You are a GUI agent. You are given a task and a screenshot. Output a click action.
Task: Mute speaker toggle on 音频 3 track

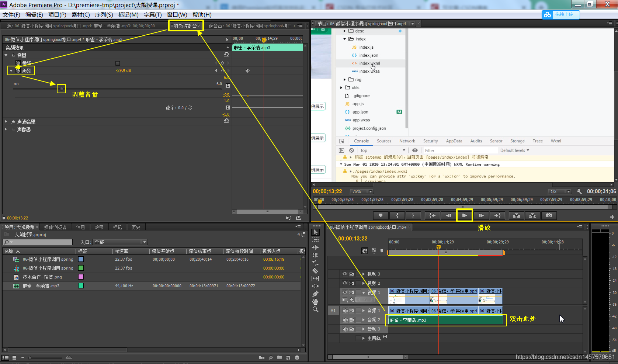[x=345, y=329]
